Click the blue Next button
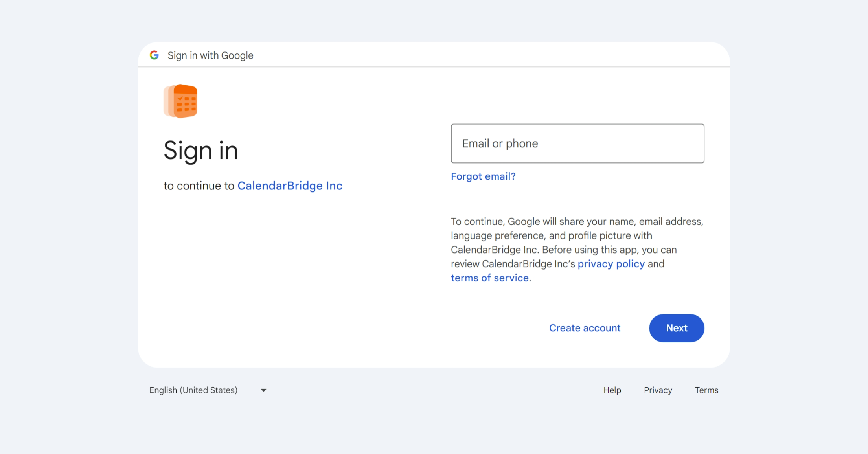The height and width of the screenshot is (454, 868). [677, 328]
